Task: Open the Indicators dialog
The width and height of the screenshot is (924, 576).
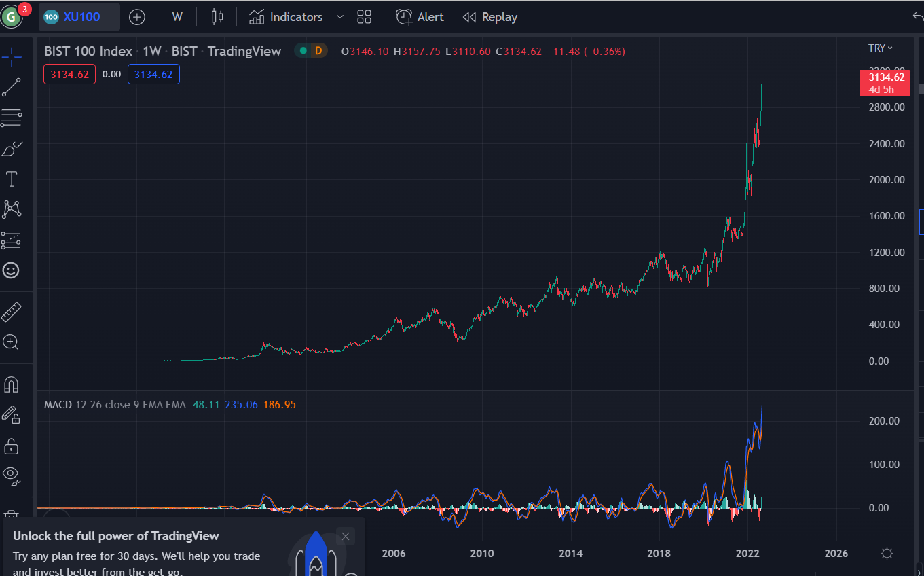Action: pyautogui.click(x=286, y=17)
